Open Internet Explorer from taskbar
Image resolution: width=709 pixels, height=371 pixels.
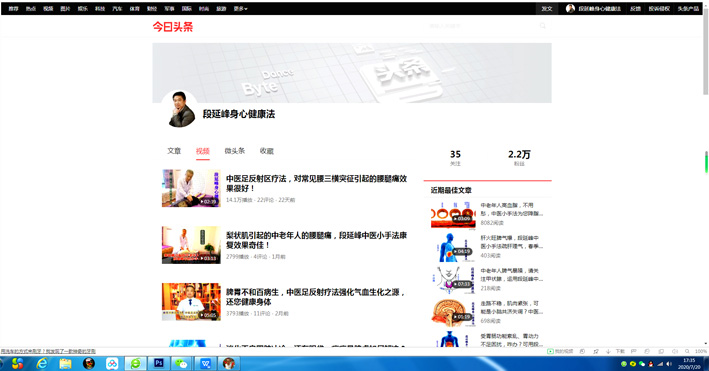coord(42,363)
